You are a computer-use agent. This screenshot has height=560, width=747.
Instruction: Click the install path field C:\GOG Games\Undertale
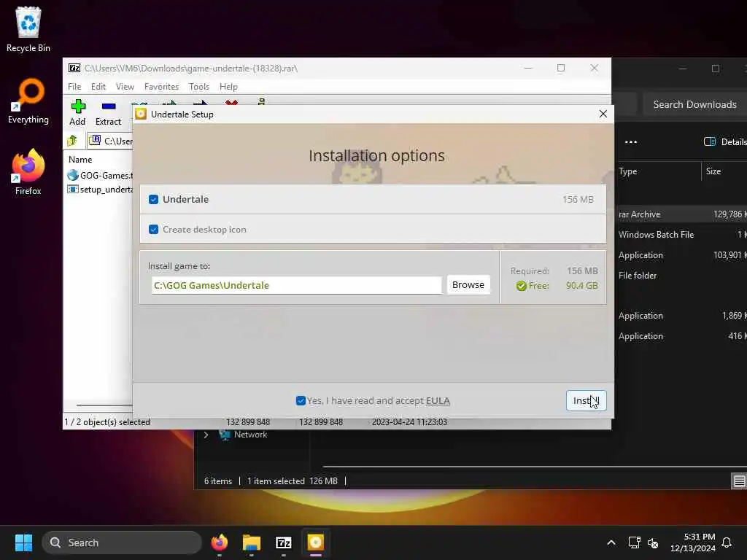coord(296,285)
